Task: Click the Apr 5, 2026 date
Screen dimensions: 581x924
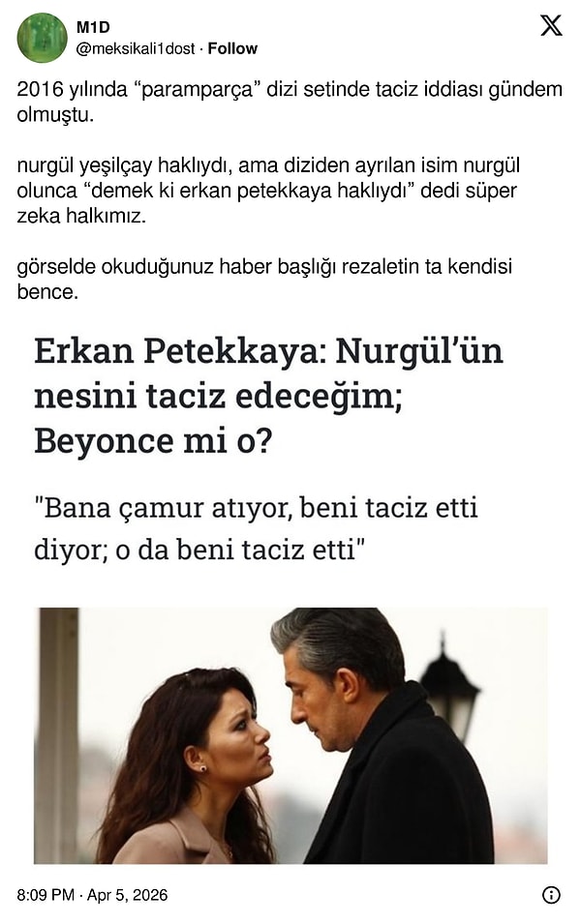Action: (x=128, y=895)
